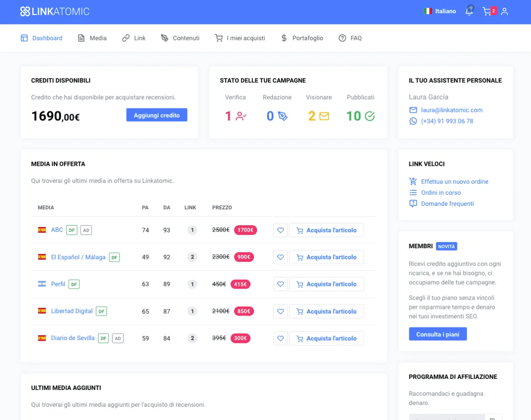Favorite the ABC media with heart

point(281,230)
